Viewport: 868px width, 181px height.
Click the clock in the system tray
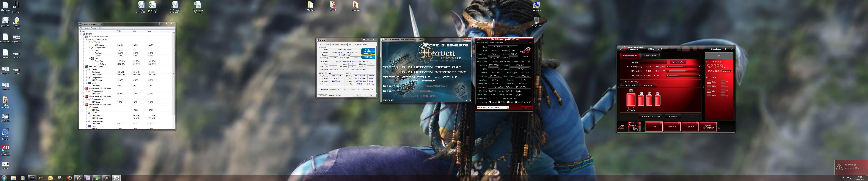tap(860, 178)
